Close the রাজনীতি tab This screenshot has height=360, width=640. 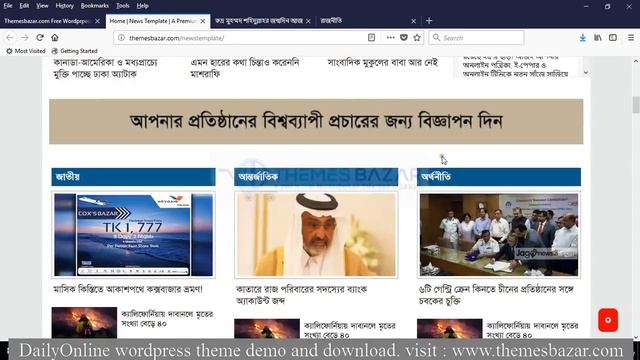pos(413,21)
